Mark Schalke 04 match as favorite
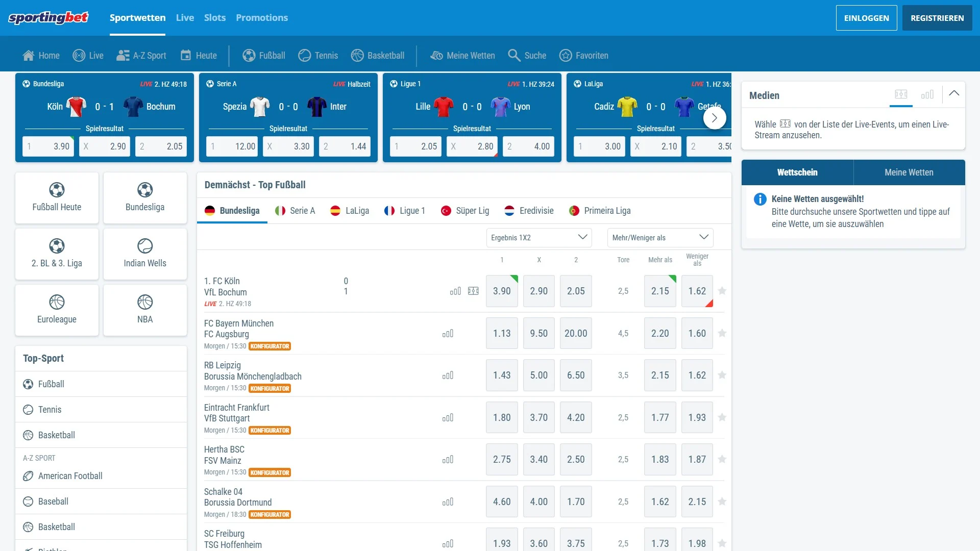Viewport: 980px width, 551px height. pyautogui.click(x=722, y=502)
